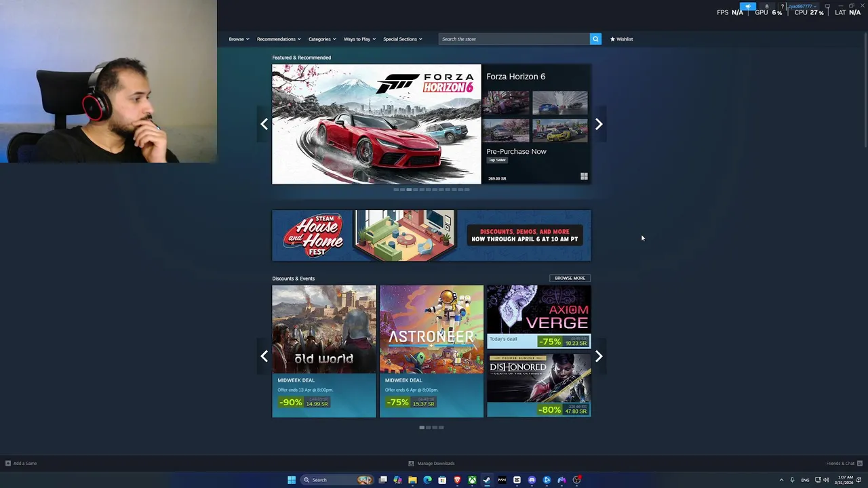The height and width of the screenshot is (488, 868).
Task: Open Xbox app from taskbar
Action: [x=472, y=480]
